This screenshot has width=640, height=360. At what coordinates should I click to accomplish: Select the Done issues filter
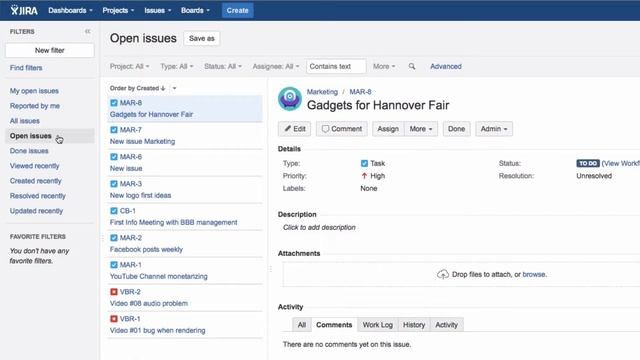[29, 151]
